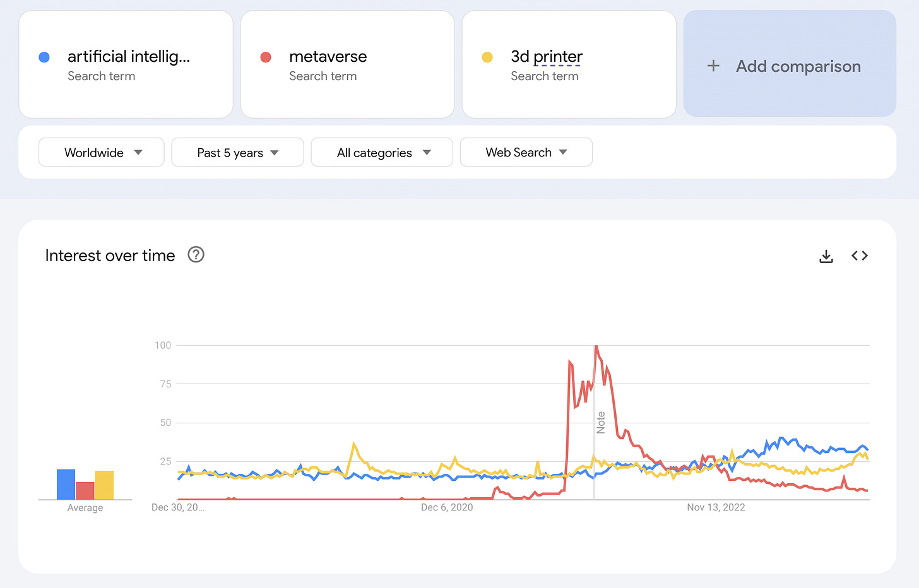This screenshot has width=919, height=588.
Task: Click the yellow dot beside 3d printer
Action: click(487, 57)
